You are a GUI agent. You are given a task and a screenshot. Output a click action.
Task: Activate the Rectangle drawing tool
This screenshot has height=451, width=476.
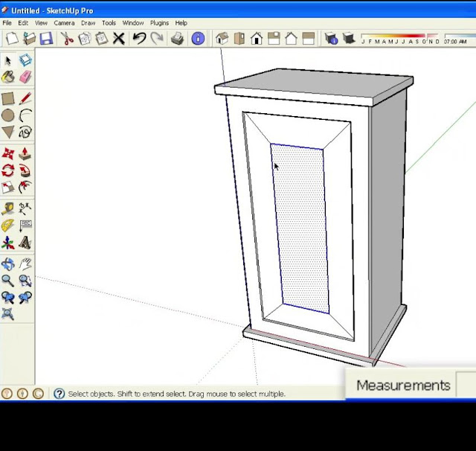(8, 99)
